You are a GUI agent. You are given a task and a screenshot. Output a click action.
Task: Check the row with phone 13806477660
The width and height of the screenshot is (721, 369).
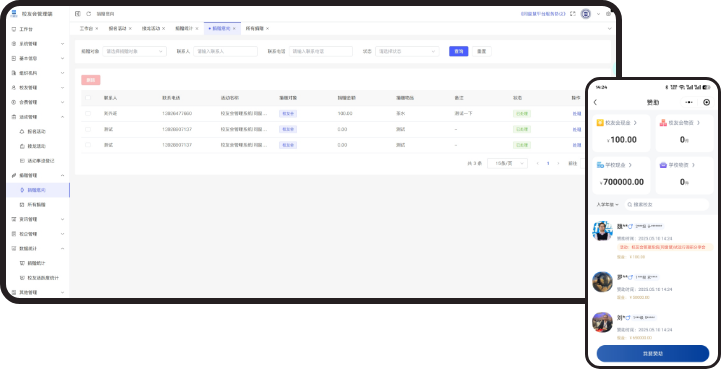tap(88, 113)
